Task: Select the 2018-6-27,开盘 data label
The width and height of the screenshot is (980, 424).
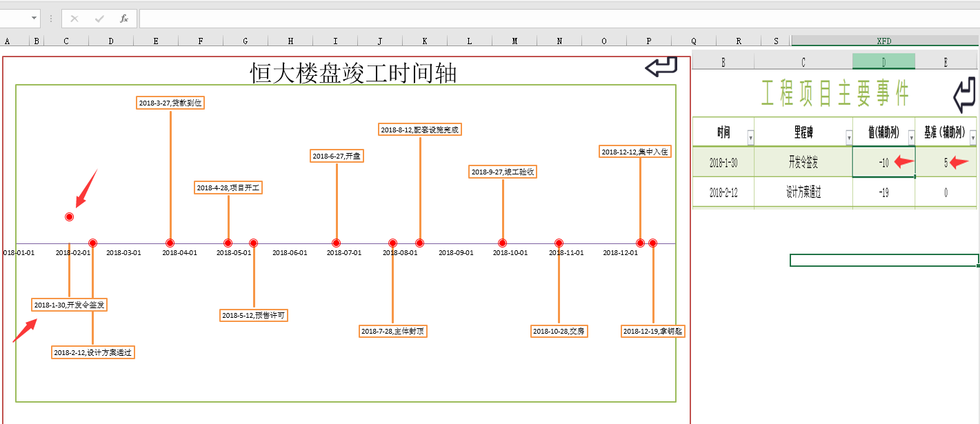Action: [x=337, y=156]
